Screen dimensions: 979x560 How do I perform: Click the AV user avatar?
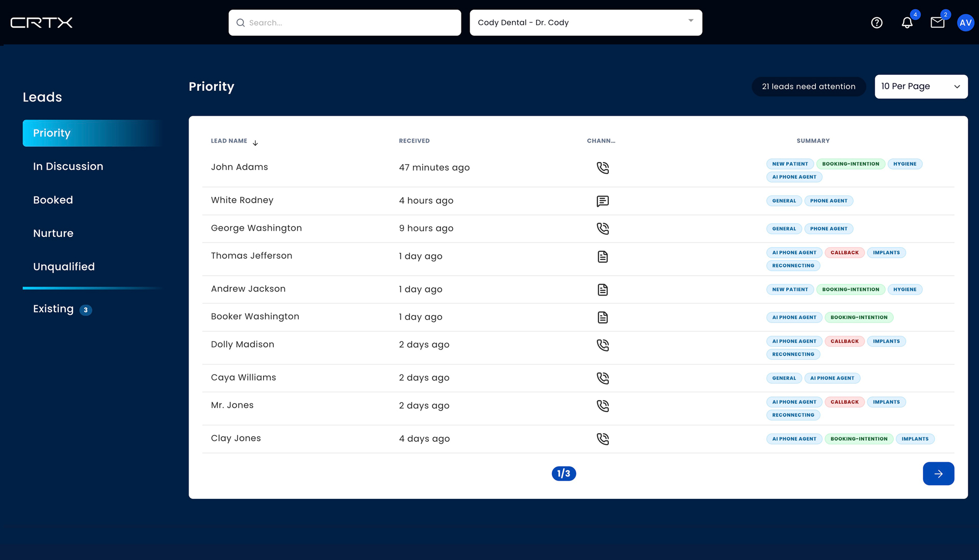pyautogui.click(x=965, y=22)
